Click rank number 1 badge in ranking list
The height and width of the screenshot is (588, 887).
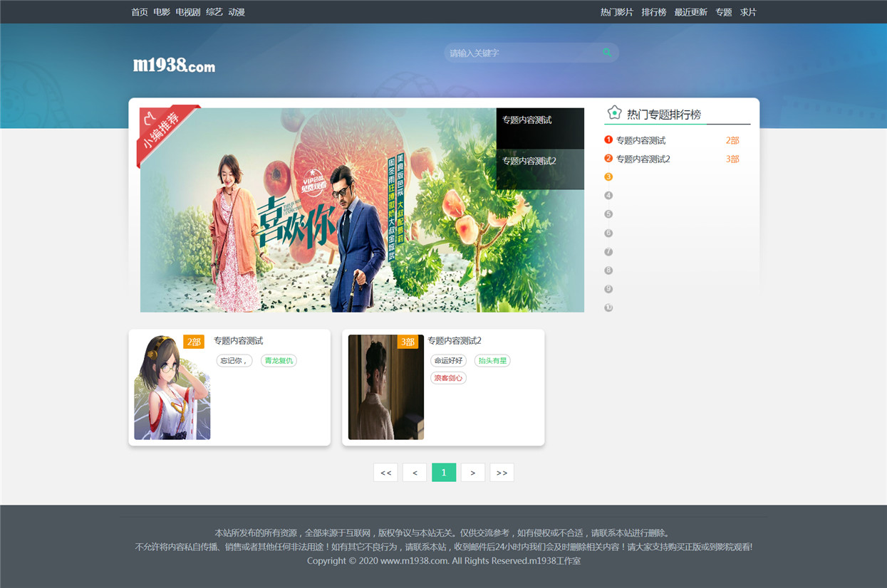(x=608, y=140)
